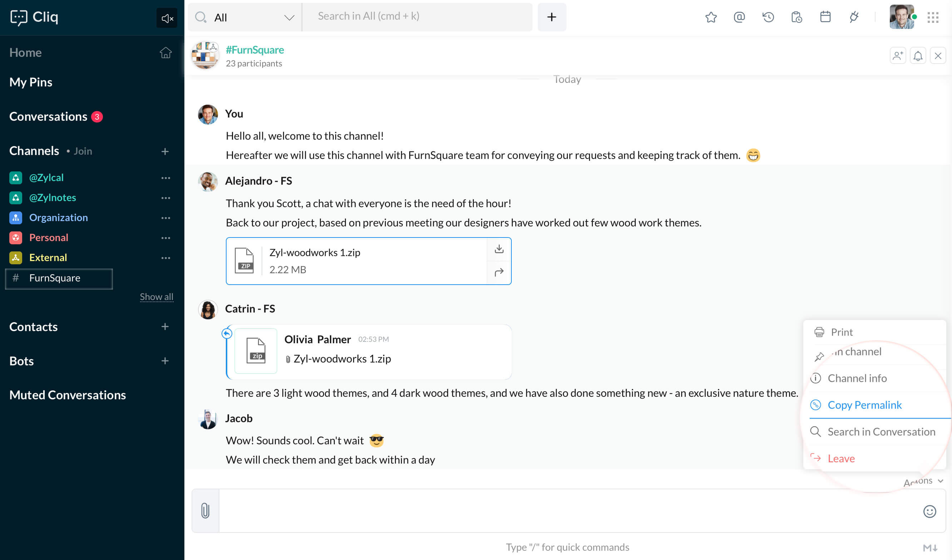
Task: Select the Personal channel
Action: 48,237
